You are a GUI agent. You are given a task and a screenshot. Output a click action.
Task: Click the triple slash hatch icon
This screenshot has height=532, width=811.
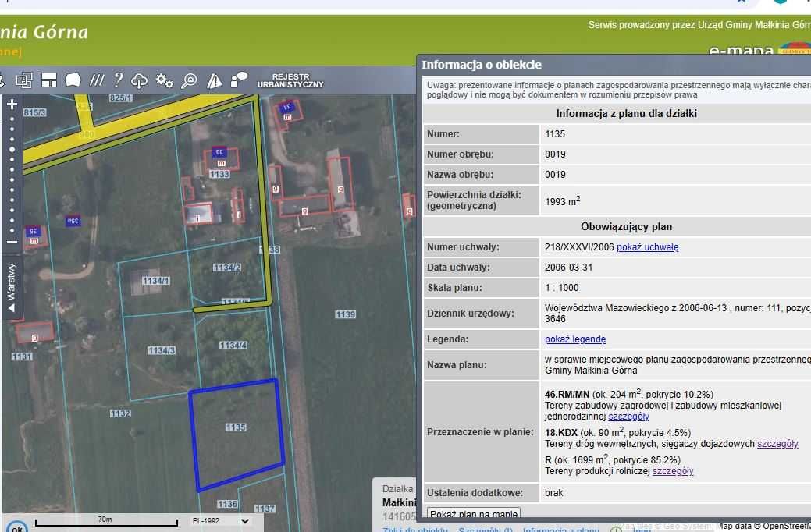tap(97, 80)
